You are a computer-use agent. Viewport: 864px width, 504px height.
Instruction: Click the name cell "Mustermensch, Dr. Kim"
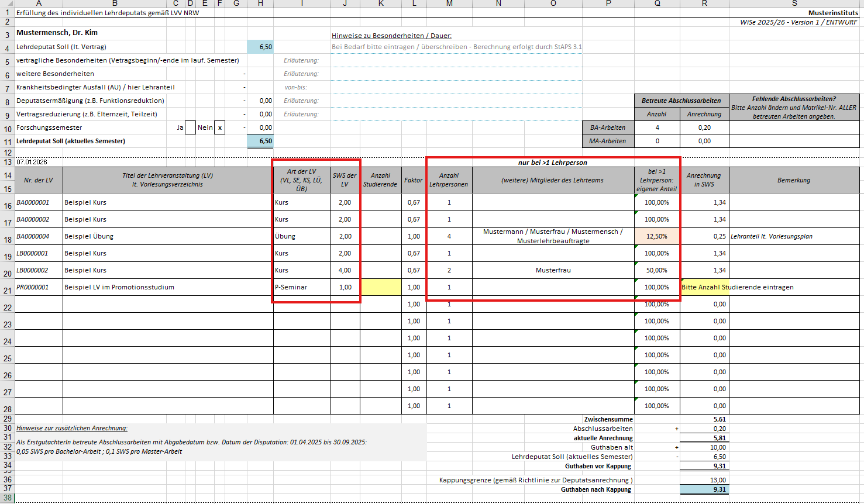57,33
